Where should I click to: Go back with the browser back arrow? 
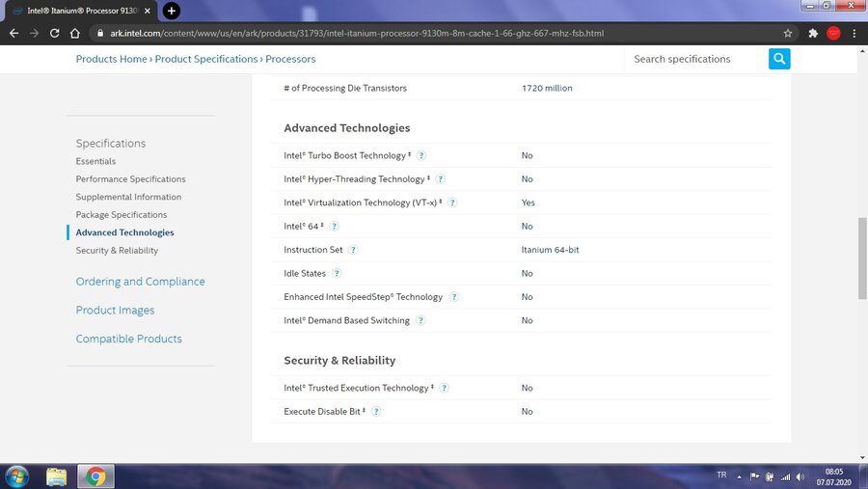(x=14, y=33)
